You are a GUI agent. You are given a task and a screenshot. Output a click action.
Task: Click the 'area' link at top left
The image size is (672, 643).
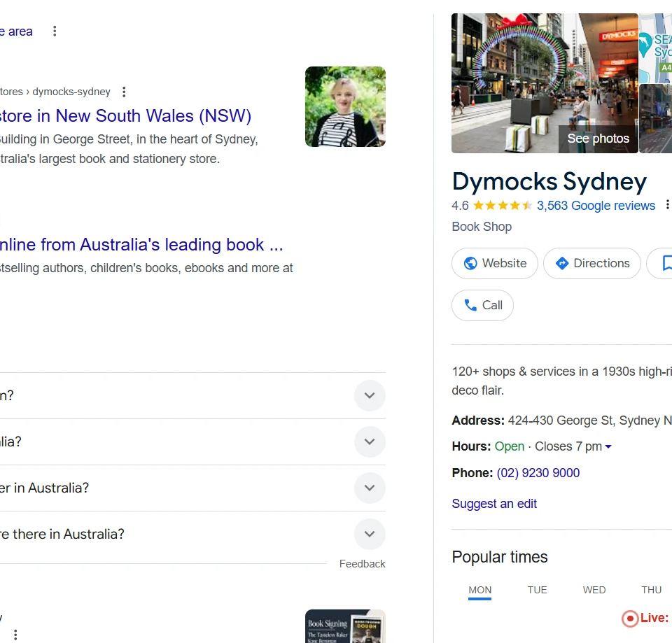coord(16,31)
